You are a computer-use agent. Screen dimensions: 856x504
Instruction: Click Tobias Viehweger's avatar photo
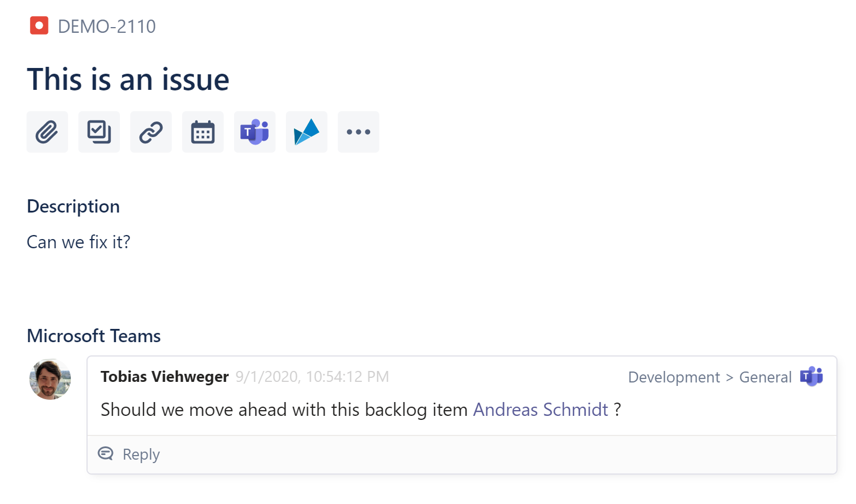point(50,379)
